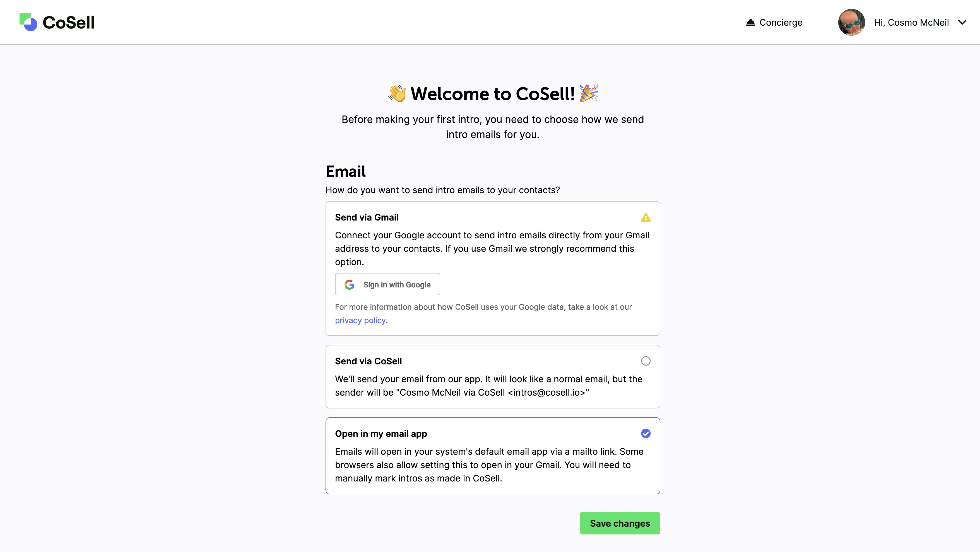Click the Concierge menu item
Screen dimensions: 980x552
pos(774,22)
